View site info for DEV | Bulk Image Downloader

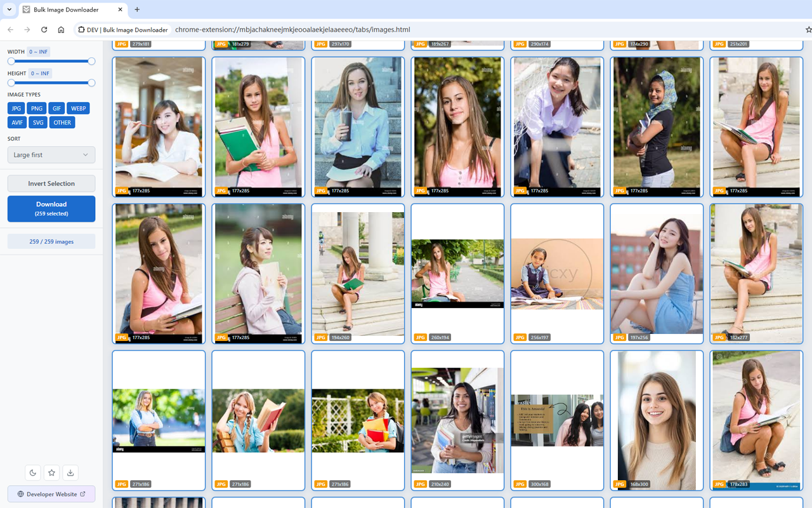click(x=123, y=30)
